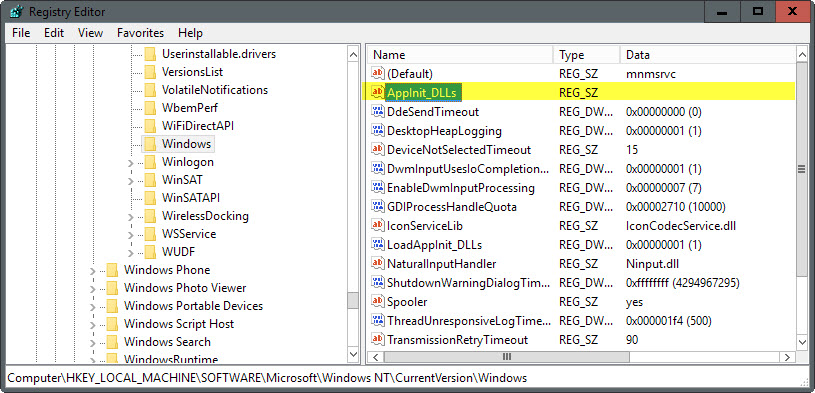
Task: Click the Ninput.dll data cell
Action: tap(652, 264)
